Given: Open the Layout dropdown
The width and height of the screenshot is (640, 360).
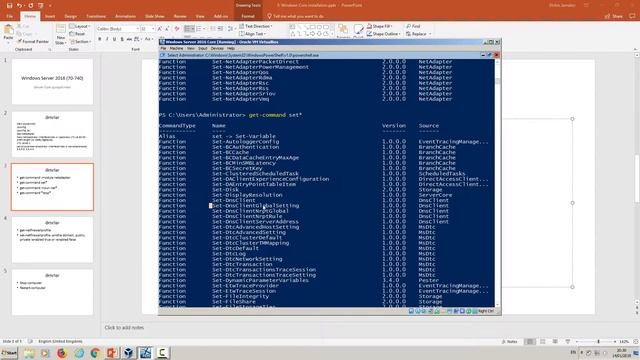Looking at the screenshot, I should [79, 26].
